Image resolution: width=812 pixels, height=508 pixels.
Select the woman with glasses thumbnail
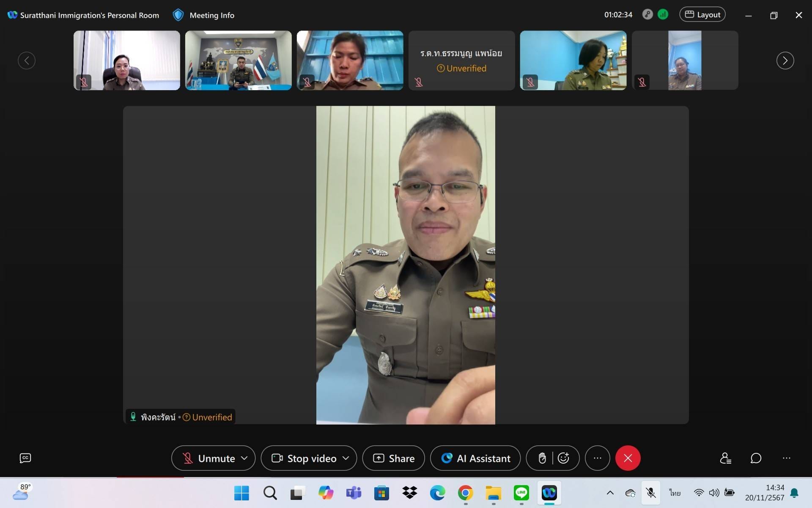(126, 61)
